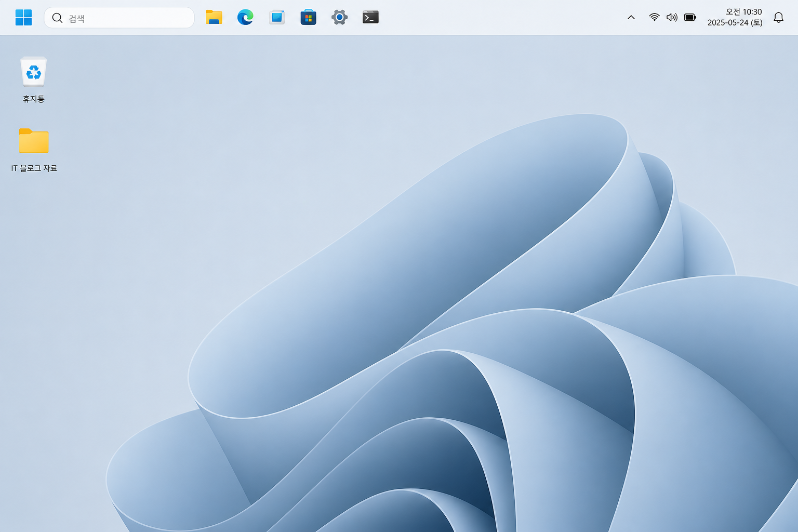Click the IT 블로그 자료 label text
This screenshot has width=798, height=532.
[x=34, y=168]
